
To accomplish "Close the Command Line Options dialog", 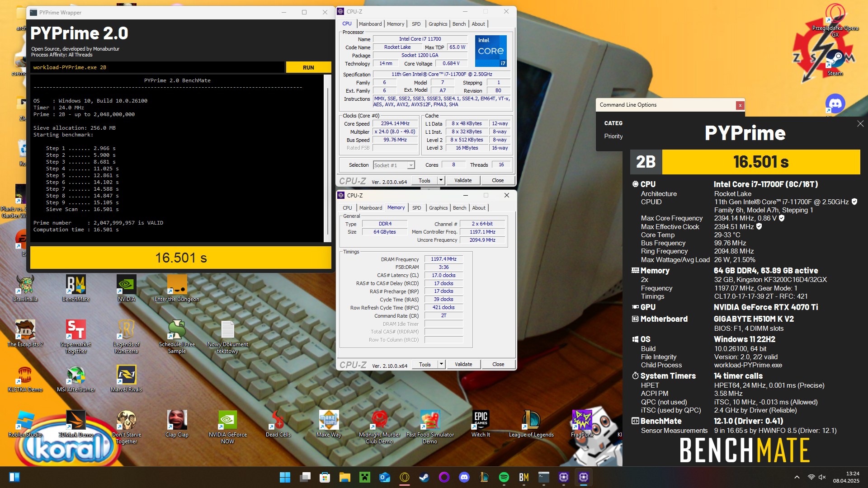I will point(740,105).
